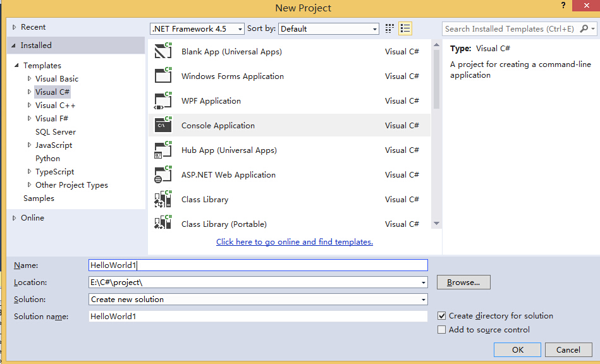The image size is (600, 364).
Task: Select the Class Library (Portable) name
Action: (224, 224)
